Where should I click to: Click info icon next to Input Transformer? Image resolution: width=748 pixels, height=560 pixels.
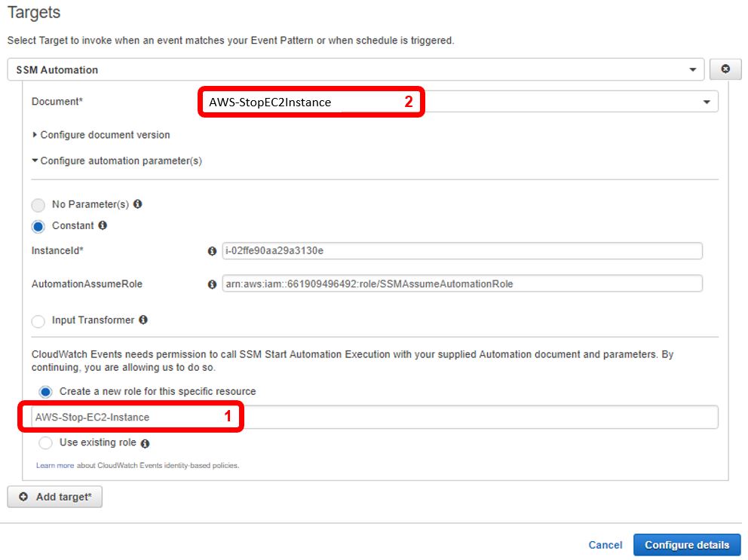tap(143, 320)
